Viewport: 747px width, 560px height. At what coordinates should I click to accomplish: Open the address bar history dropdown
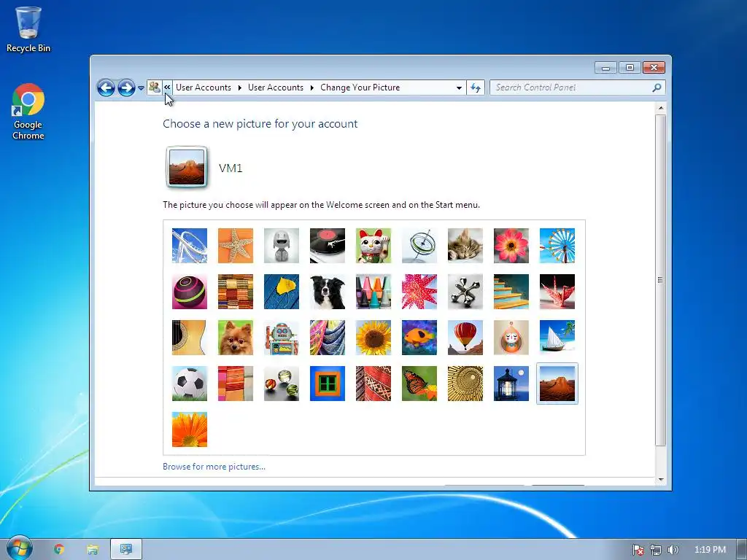coord(459,87)
